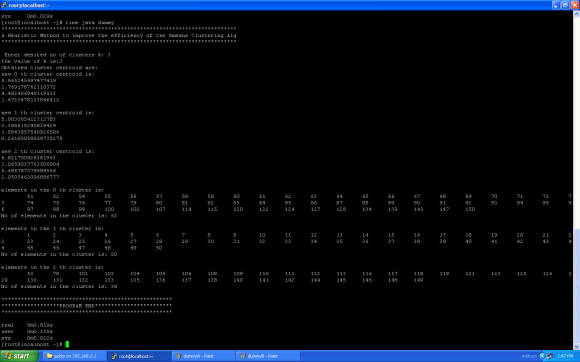Viewport: 580px width, 362px height.
Task: Select the root@localhost taskbar window button
Action: click(x=139, y=356)
